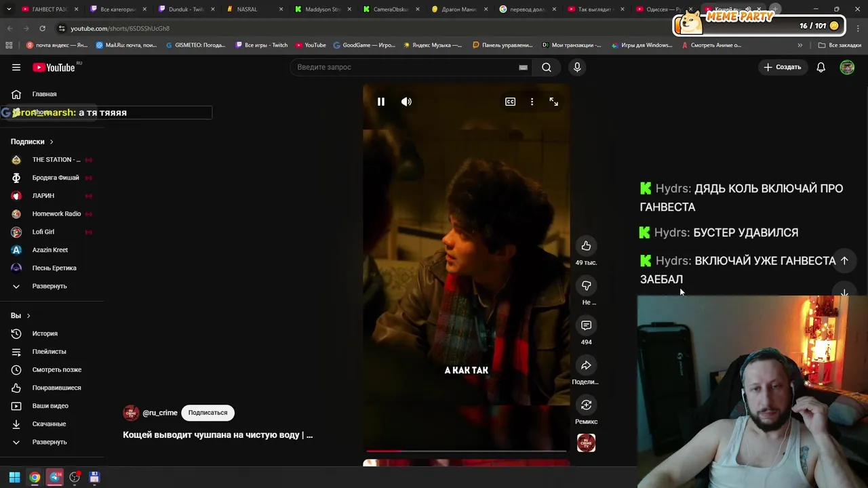The image size is (868, 488).
Task: Open Chrome from the taskbar
Action: pos(35,478)
